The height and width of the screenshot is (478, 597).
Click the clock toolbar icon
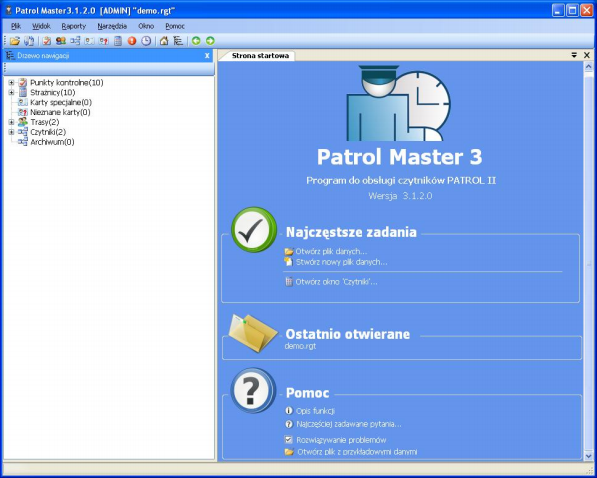(x=146, y=41)
